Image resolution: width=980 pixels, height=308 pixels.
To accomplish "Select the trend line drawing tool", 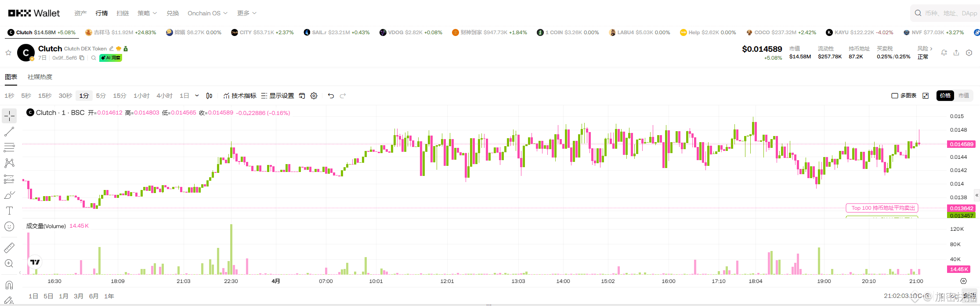I will (x=9, y=132).
